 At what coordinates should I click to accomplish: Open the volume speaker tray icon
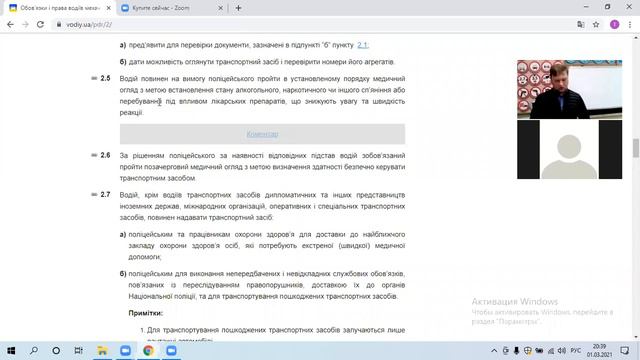pos(562,351)
